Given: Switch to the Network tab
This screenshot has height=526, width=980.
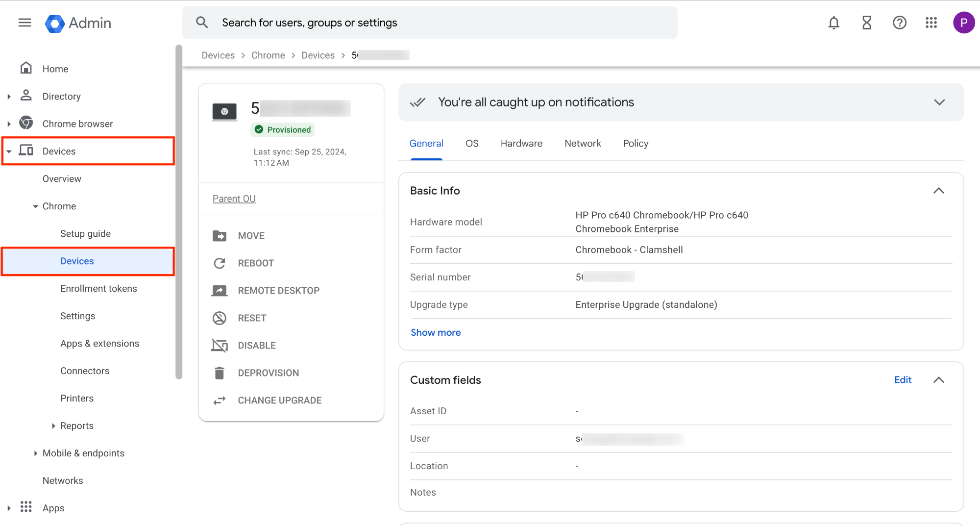Looking at the screenshot, I should click(x=583, y=143).
